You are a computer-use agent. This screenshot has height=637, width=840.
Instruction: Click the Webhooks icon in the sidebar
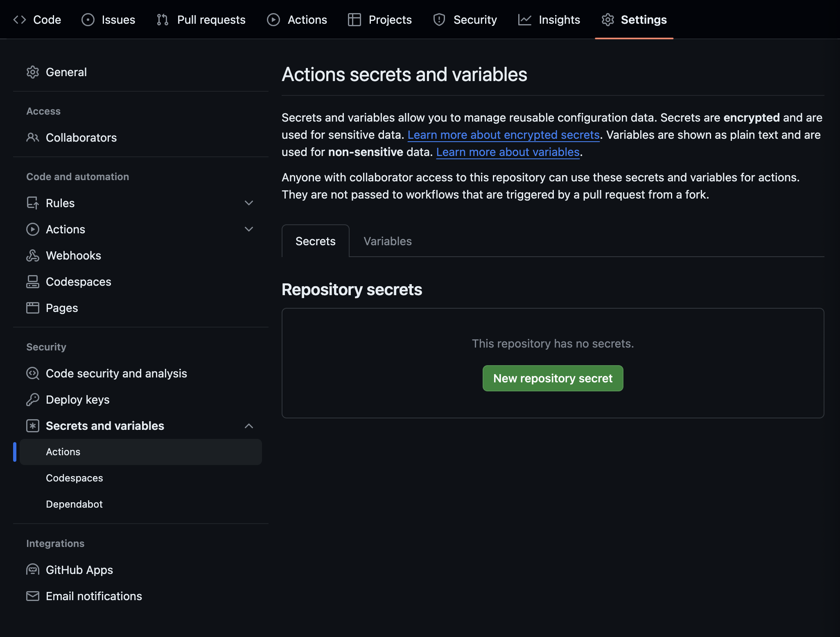tap(33, 255)
